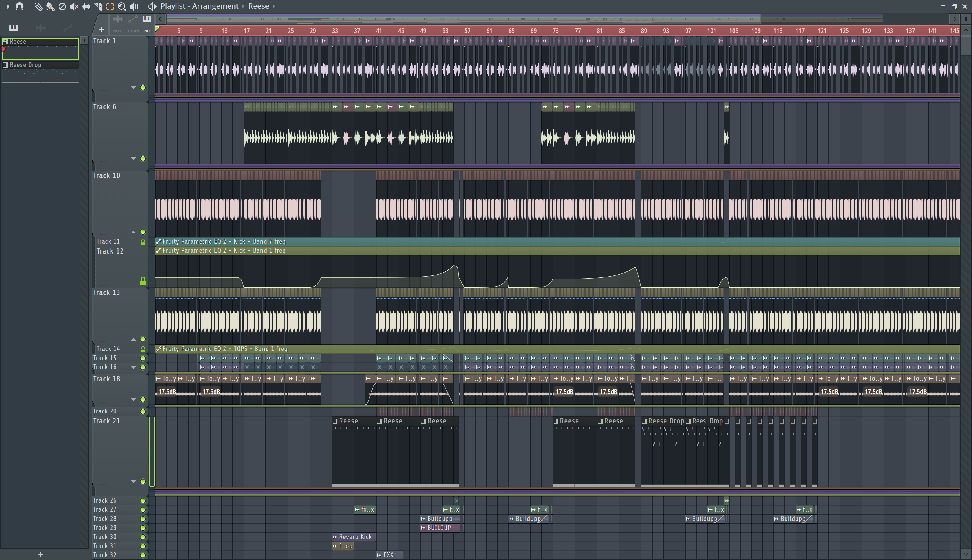
Task: Expand Track 10 group arrow
Action: [133, 232]
